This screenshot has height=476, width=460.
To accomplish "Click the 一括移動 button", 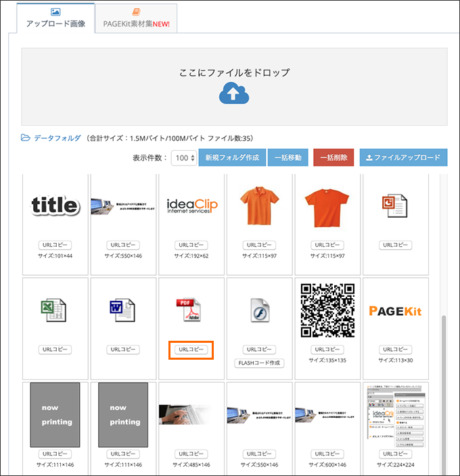I will point(288,158).
